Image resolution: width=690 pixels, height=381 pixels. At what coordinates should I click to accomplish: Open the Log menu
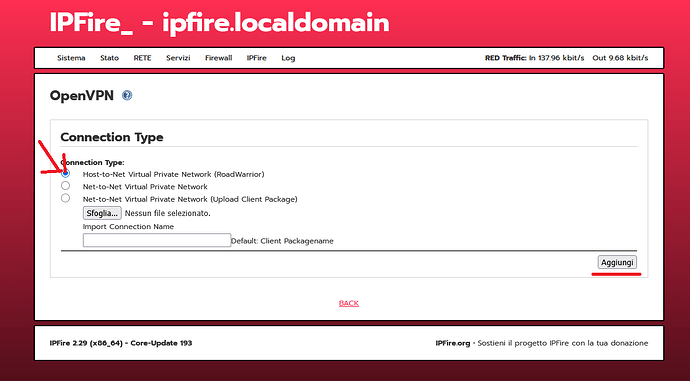(288, 58)
